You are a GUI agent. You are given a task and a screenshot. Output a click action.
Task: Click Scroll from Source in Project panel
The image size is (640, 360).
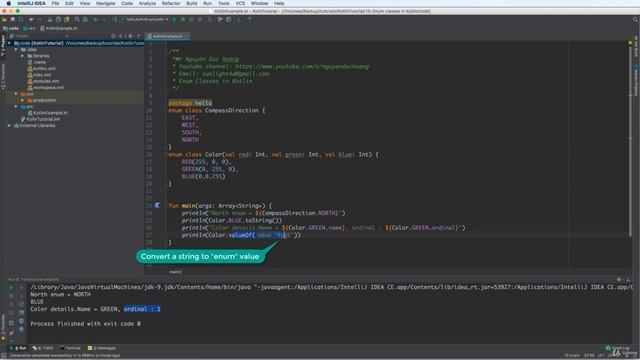(113, 36)
